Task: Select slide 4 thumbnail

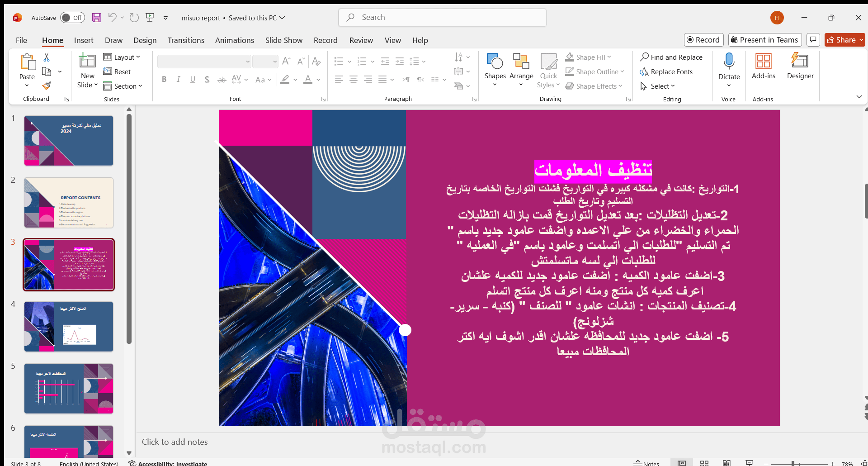Action: click(x=69, y=327)
